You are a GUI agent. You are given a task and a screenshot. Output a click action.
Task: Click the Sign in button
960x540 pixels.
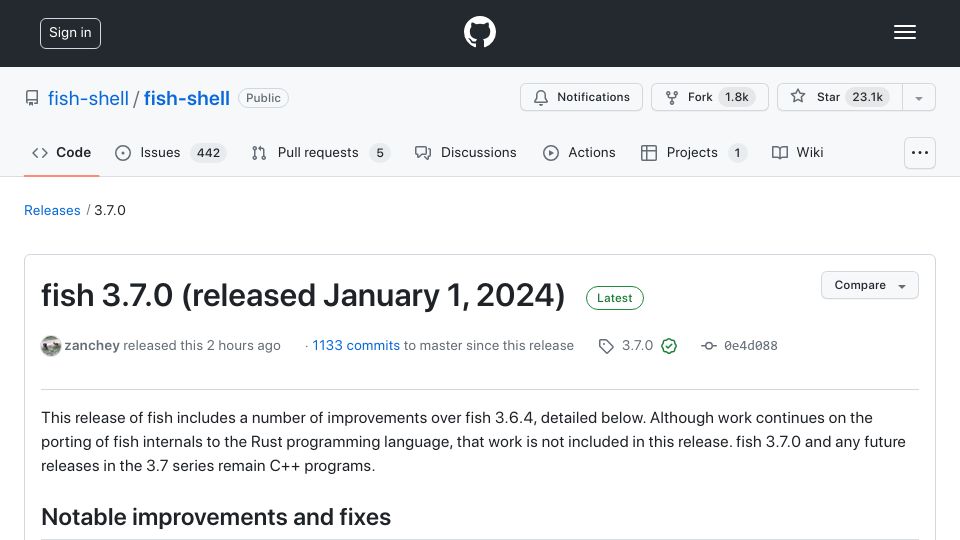(x=70, y=33)
